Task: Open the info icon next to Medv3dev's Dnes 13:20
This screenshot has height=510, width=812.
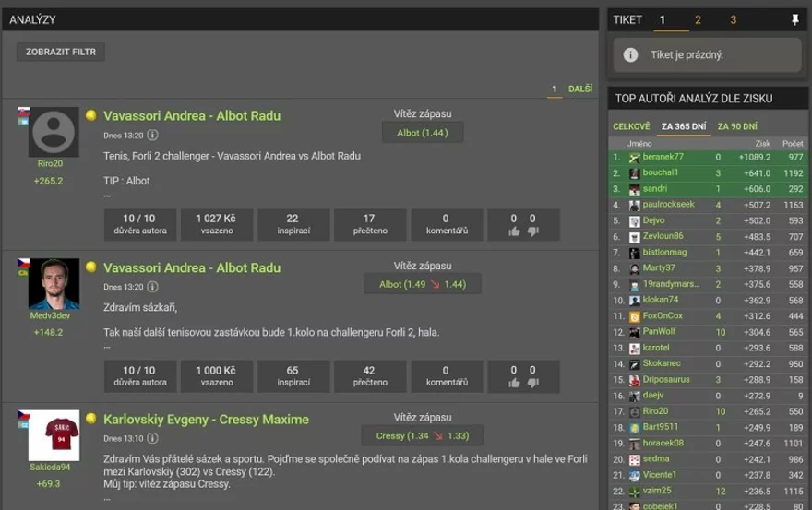Action: (152, 287)
